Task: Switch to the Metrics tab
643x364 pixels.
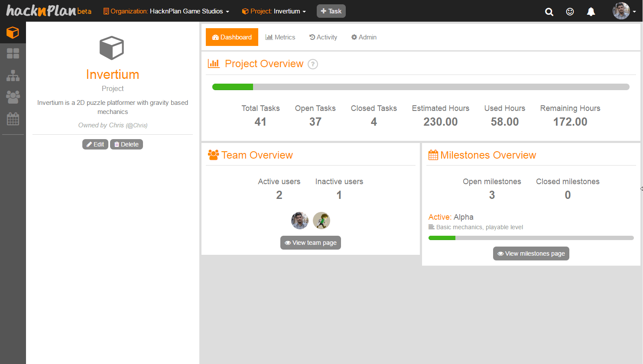Action: point(280,37)
